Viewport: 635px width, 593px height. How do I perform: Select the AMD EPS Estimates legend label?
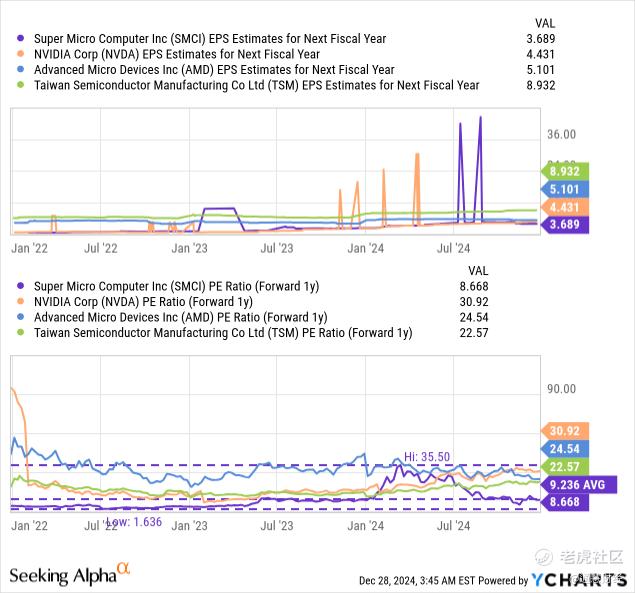(214, 70)
